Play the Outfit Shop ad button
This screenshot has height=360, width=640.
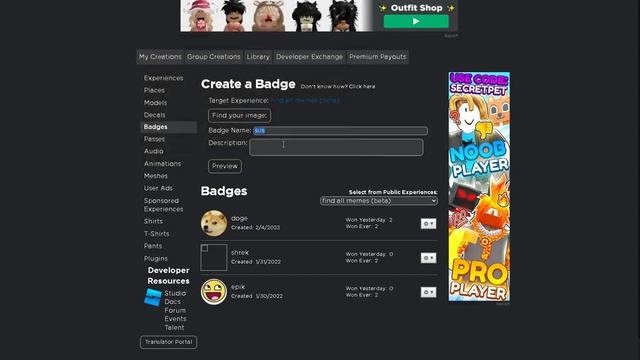tap(416, 21)
